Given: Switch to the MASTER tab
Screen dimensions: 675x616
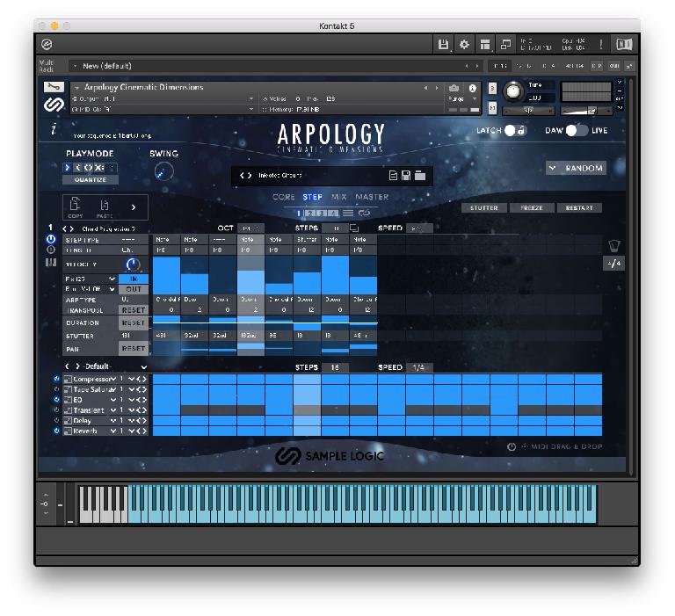Looking at the screenshot, I should coord(372,197).
